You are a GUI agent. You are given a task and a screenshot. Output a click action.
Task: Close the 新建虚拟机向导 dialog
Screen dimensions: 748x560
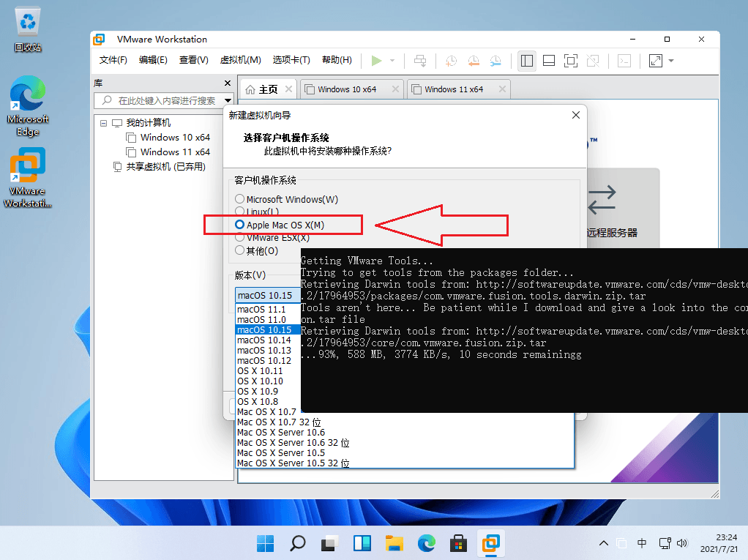coord(576,115)
